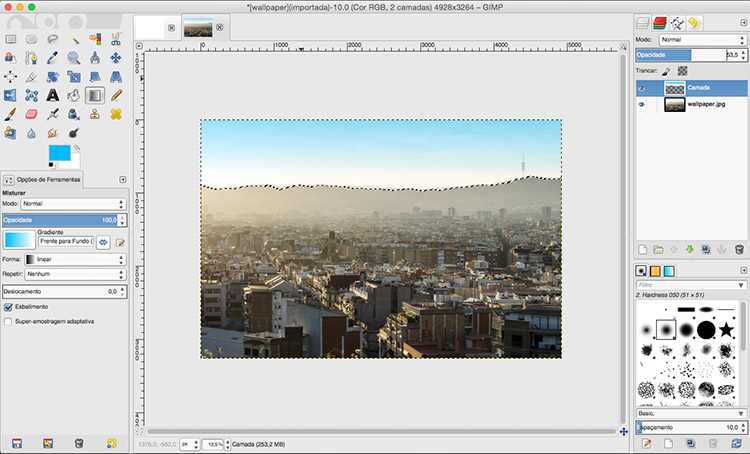The width and height of the screenshot is (750, 454).
Task: Switch to the Patterns tab
Action: [655, 271]
